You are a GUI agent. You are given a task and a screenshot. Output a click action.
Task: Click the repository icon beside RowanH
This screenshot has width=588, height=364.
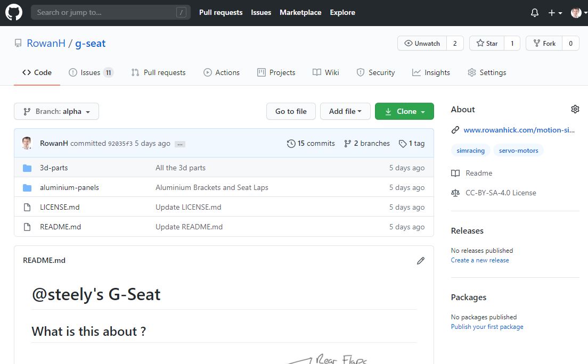click(18, 44)
